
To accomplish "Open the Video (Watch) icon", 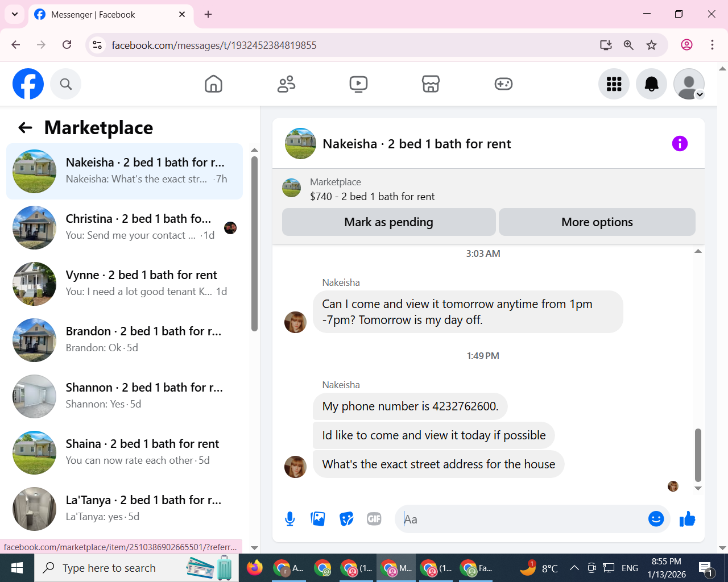I will coord(358,84).
